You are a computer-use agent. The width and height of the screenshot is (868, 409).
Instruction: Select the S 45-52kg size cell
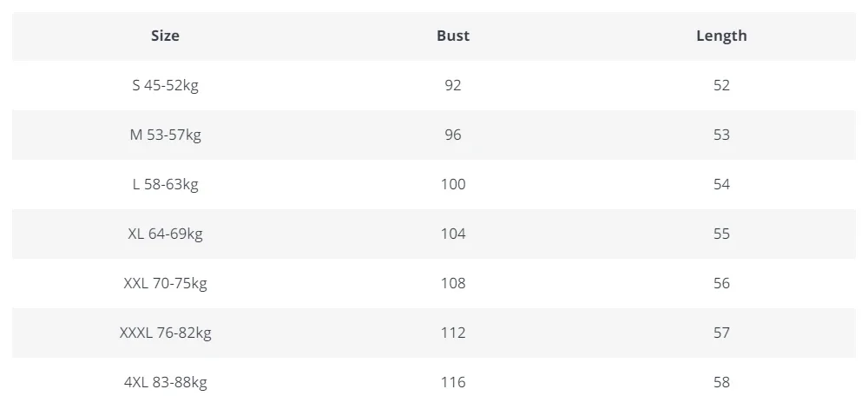tap(165, 85)
